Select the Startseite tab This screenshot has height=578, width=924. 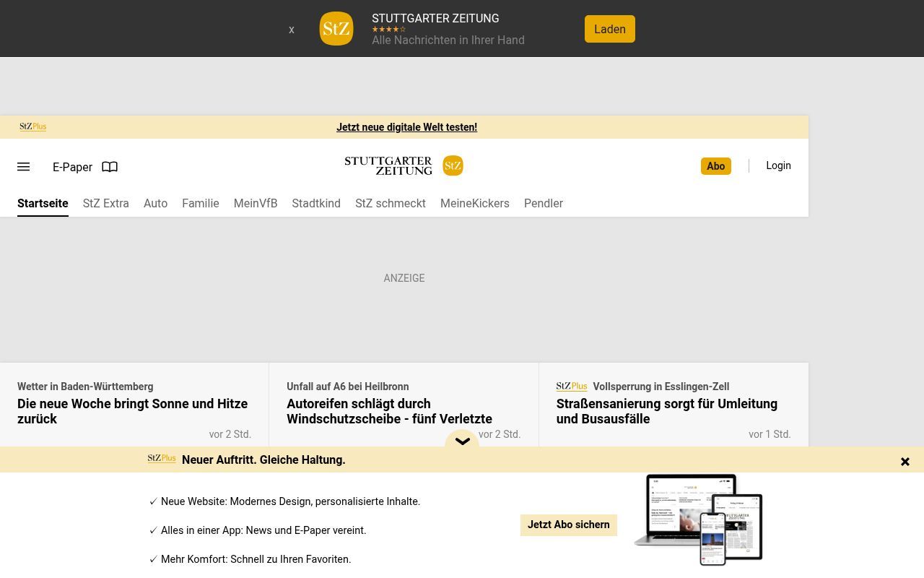click(x=43, y=204)
